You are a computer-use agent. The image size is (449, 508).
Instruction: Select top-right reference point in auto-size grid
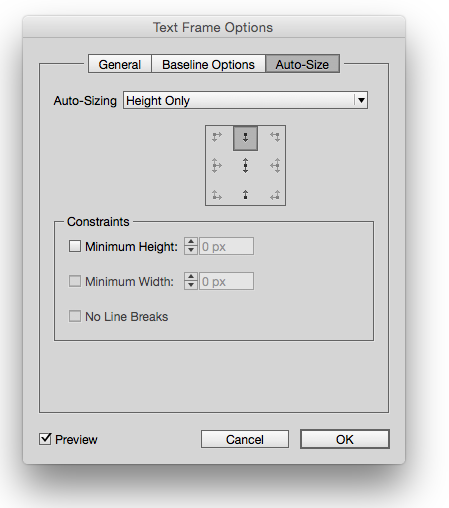point(275,137)
